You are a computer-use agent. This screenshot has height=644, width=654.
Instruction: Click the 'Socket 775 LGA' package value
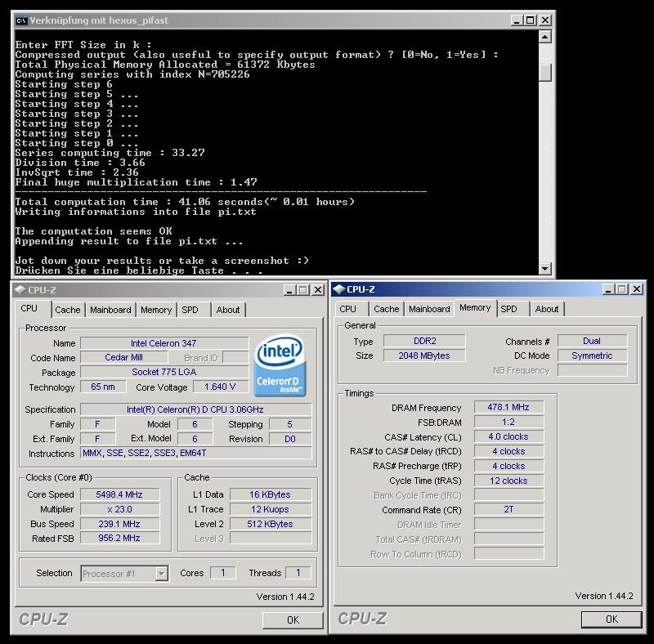(164, 372)
